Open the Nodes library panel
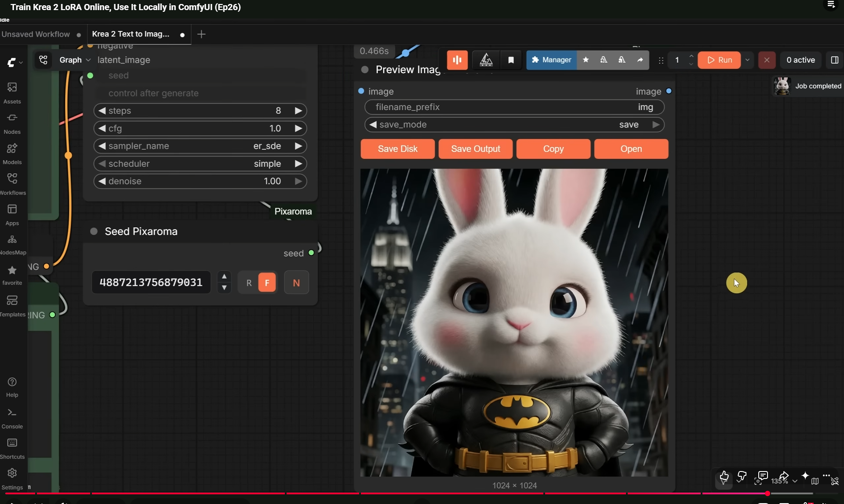 (12, 123)
